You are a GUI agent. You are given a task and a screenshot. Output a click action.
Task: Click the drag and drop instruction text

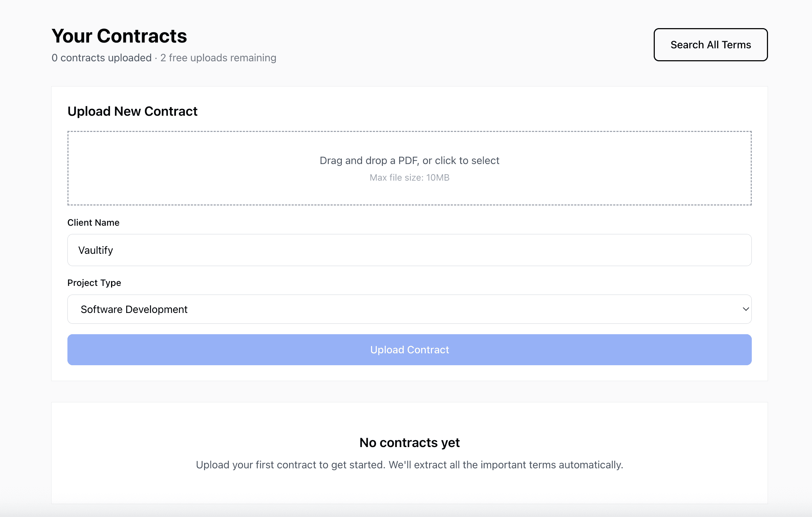pyautogui.click(x=409, y=160)
